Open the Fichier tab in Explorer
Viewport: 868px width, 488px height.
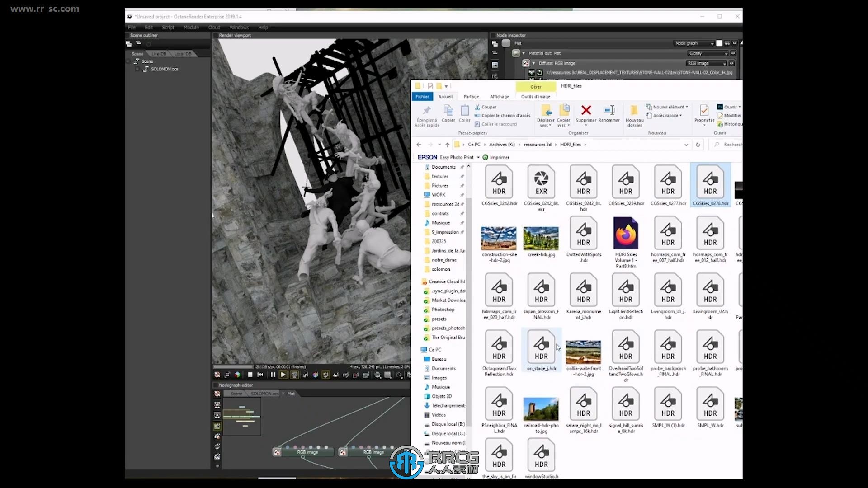pyautogui.click(x=422, y=97)
